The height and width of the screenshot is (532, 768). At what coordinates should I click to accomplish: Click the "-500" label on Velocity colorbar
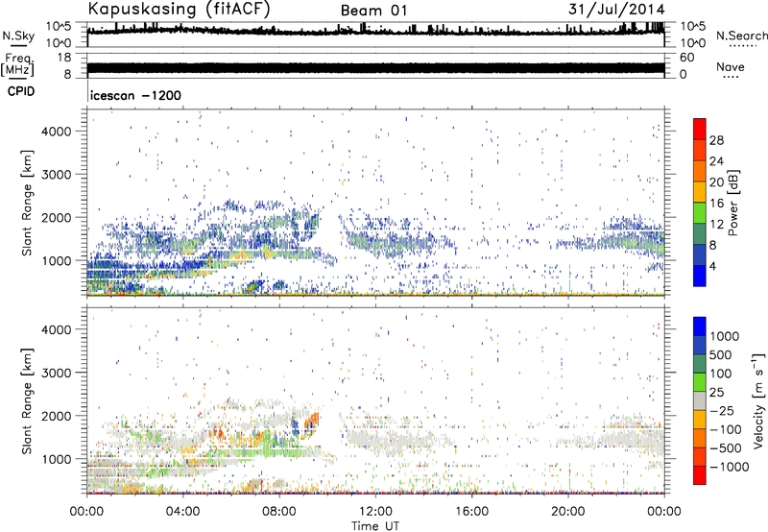pos(726,448)
